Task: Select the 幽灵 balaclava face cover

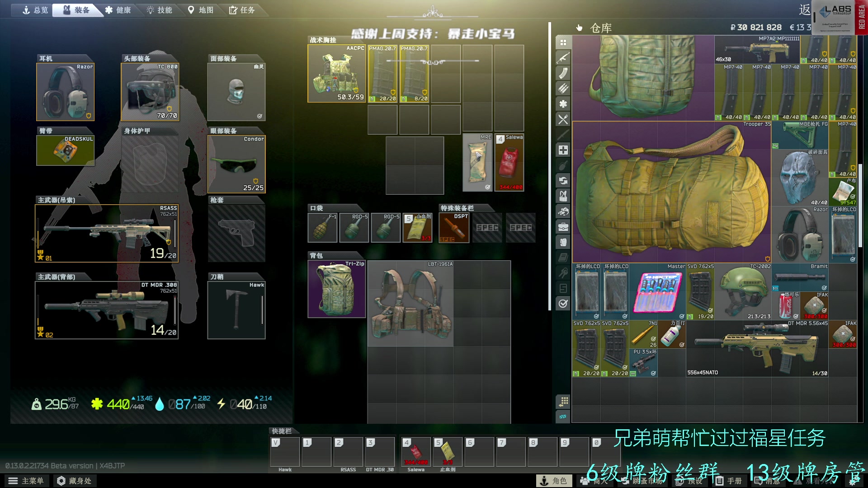Action: tap(236, 92)
